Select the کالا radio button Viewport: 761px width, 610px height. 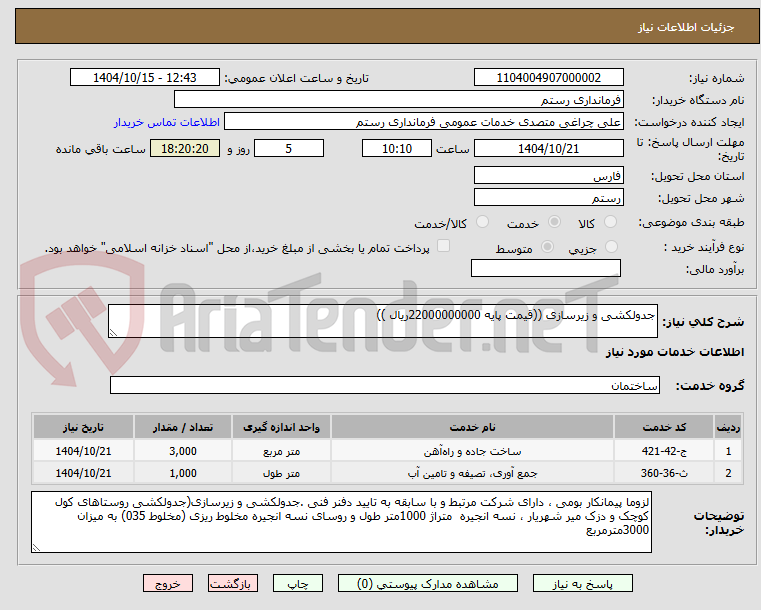pos(610,222)
